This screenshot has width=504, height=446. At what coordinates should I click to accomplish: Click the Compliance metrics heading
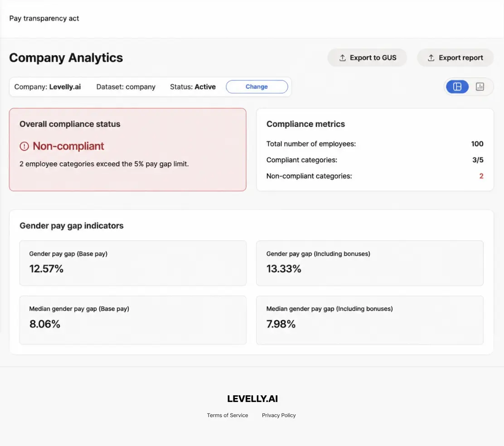(x=305, y=124)
